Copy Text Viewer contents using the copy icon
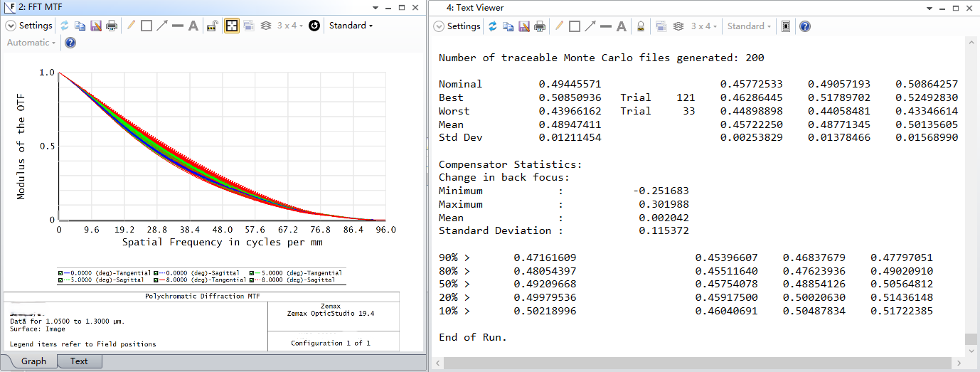The width and height of the screenshot is (980, 372). coord(508,26)
